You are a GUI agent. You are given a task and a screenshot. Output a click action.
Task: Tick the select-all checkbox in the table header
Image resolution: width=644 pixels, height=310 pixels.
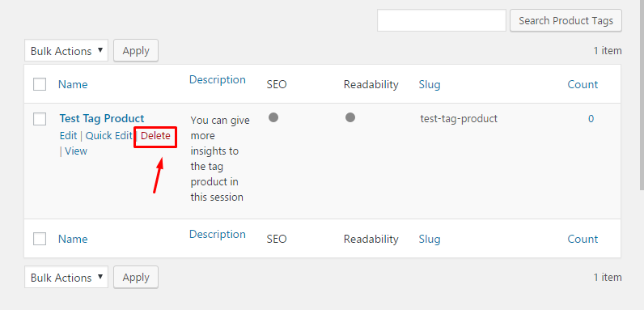tap(40, 84)
